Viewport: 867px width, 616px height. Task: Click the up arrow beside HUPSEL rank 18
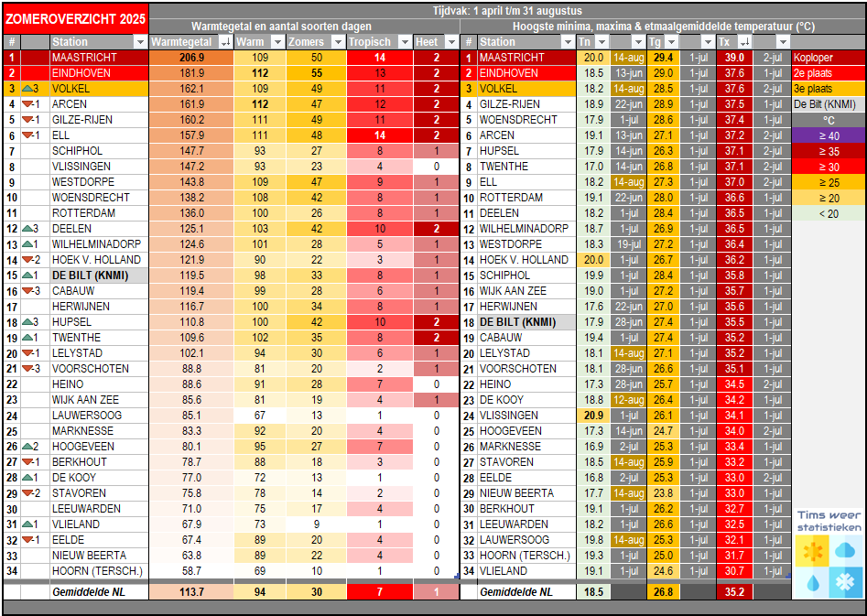[27, 322]
